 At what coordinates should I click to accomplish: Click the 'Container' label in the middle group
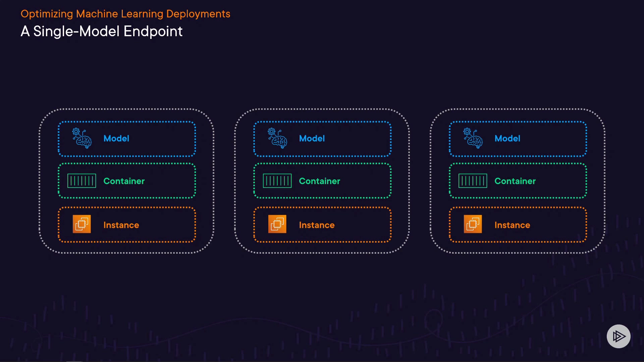tap(320, 181)
